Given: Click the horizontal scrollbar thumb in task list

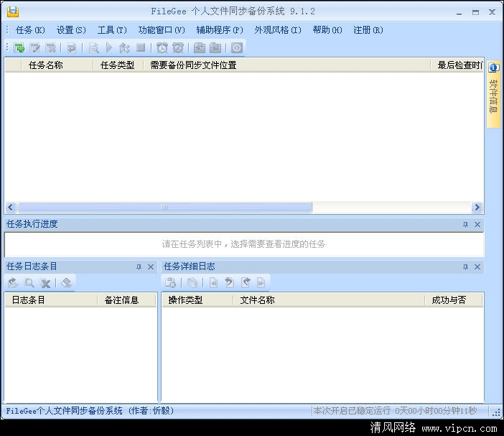Looking at the screenshot, I should [x=164, y=208].
